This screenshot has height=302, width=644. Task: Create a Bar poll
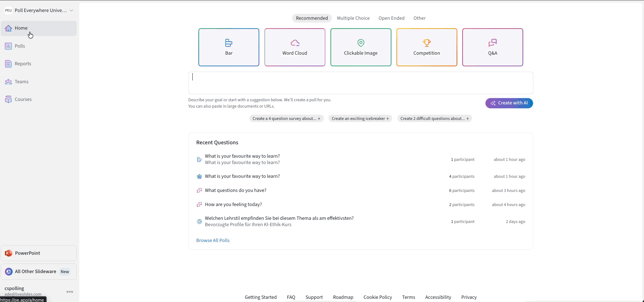pos(229,47)
